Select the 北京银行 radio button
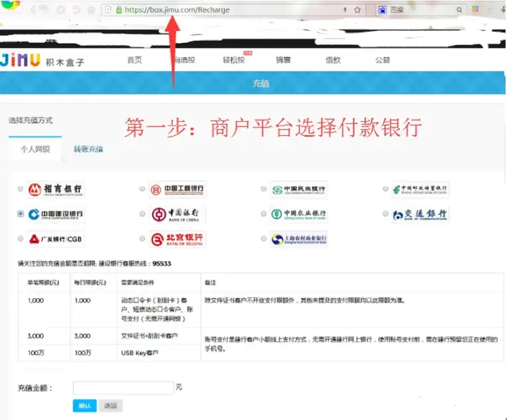Image resolution: width=507 pixels, height=420 pixels. pyautogui.click(x=142, y=239)
